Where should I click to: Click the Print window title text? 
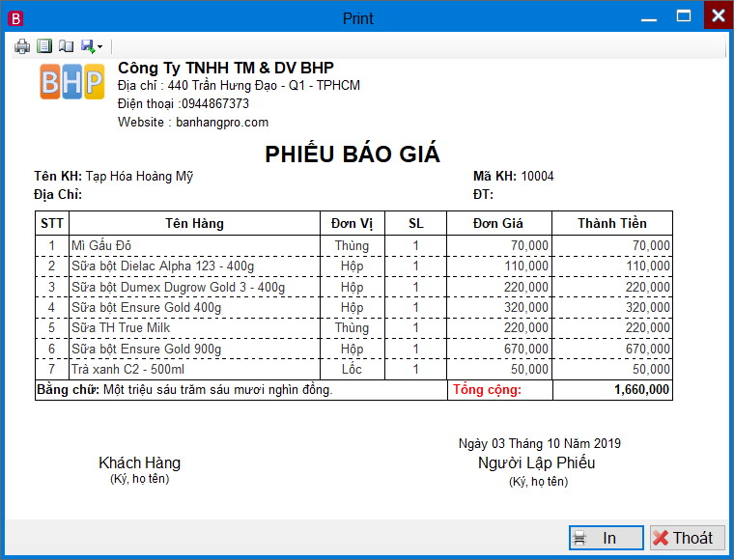coord(358,18)
